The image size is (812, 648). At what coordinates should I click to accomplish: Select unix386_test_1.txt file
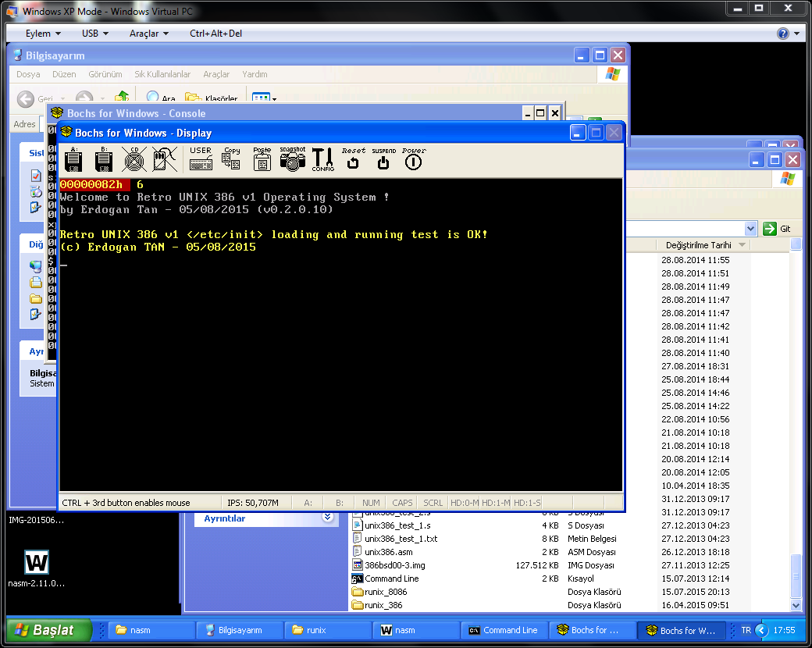coord(395,539)
